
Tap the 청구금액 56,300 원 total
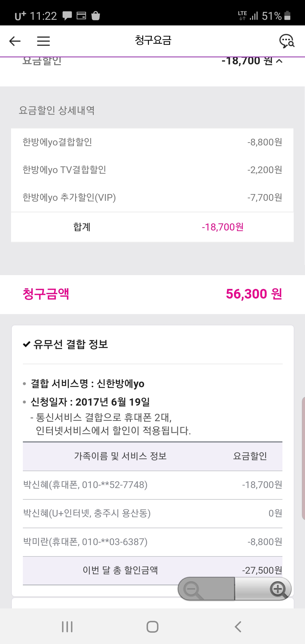[x=152, y=294]
